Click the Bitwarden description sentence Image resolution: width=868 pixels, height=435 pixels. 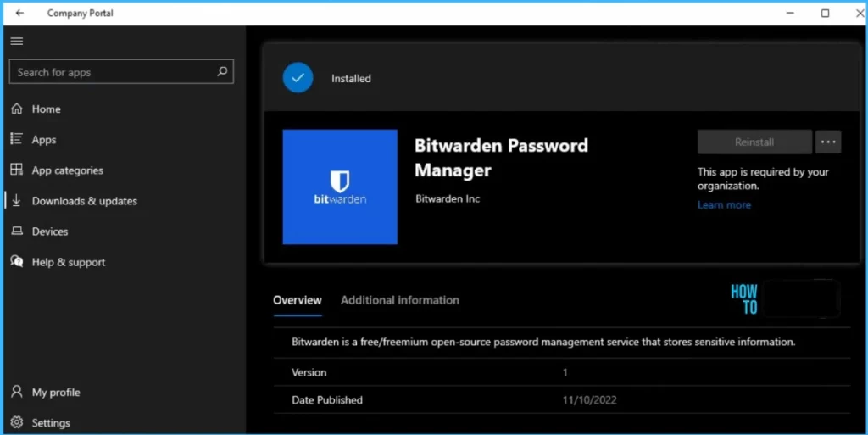coord(543,342)
